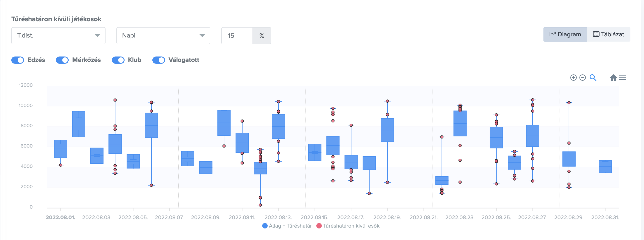
Task: Click the tolerance percent input field
Action: (x=237, y=36)
